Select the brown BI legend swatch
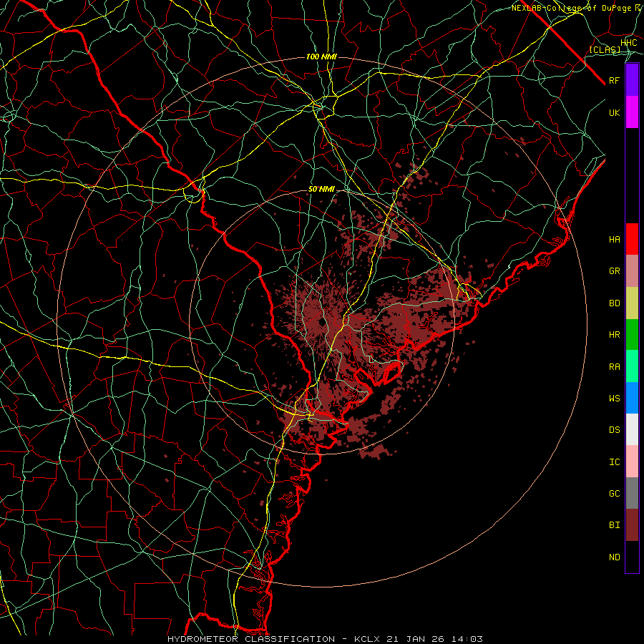 pos(632,525)
